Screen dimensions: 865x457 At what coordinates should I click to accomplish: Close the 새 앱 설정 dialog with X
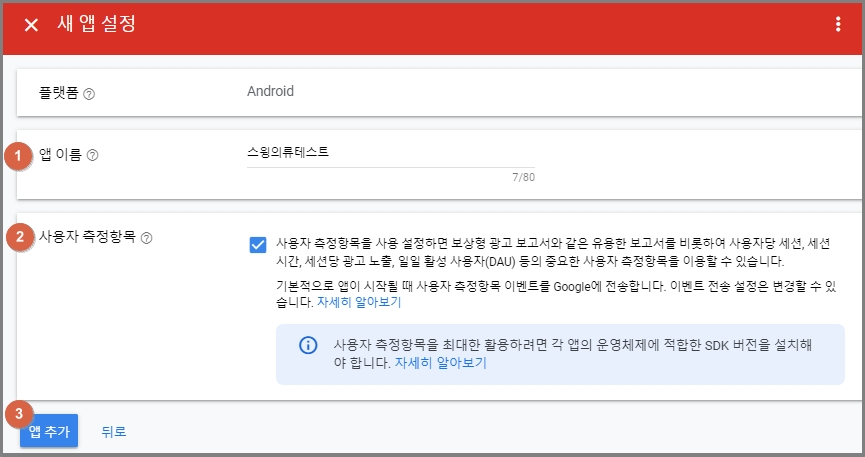click(x=31, y=25)
